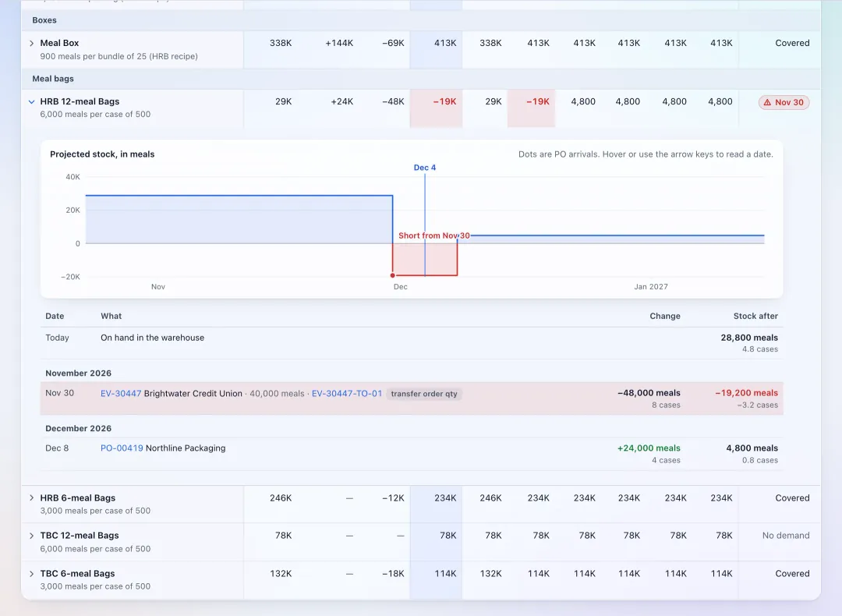842x616 pixels.
Task: Open transfer order EV-30447-TO-01 link
Action: (347, 393)
